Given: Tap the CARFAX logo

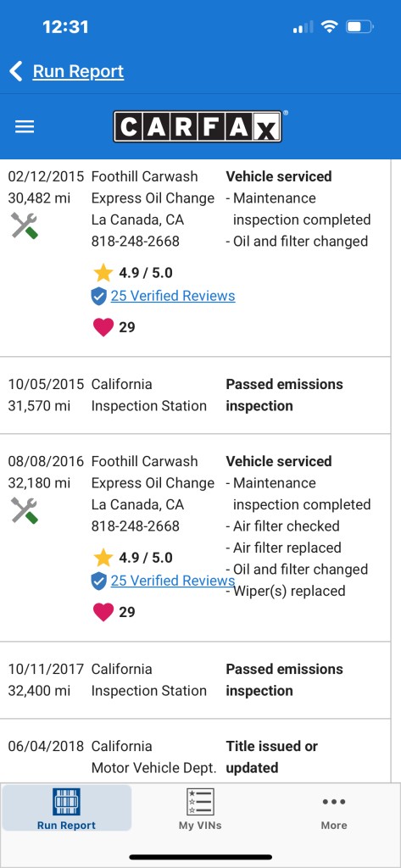Looking at the screenshot, I should (x=199, y=127).
